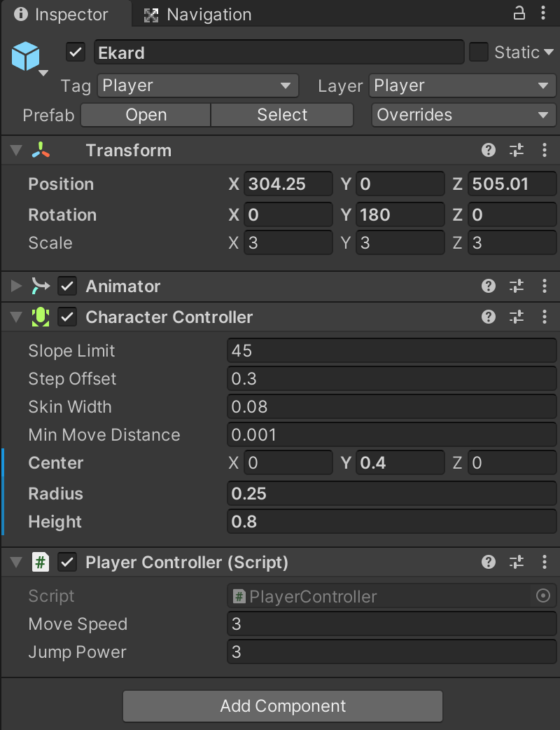560x730 pixels.
Task: Switch to the Navigation tab
Action: pos(197,14)
